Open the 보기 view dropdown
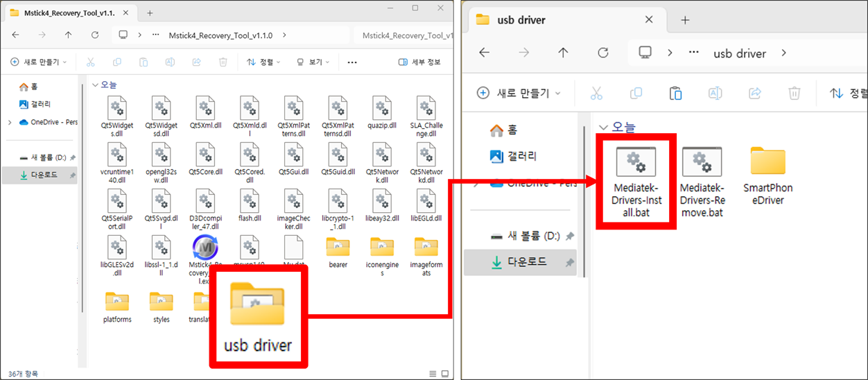The height and width of the screenshot is (380, 868). click(x=313, y=62)
